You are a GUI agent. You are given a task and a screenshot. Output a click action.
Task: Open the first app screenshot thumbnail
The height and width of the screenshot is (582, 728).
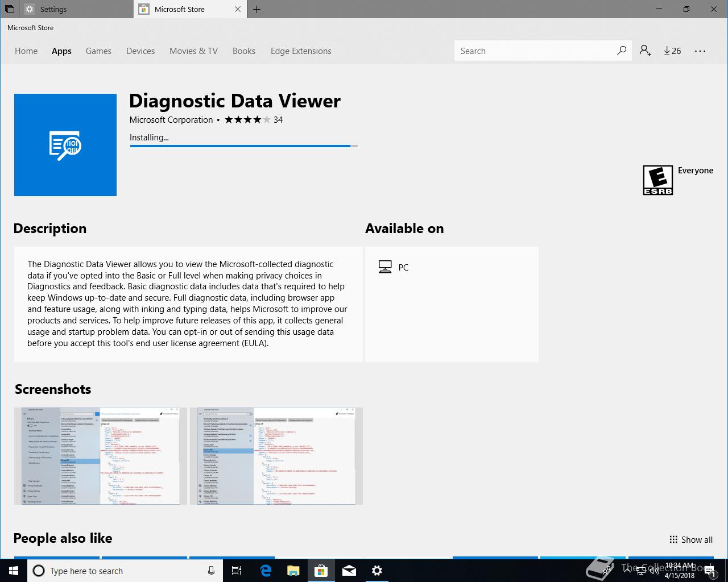pyautogui.click(x=101, y=456)
